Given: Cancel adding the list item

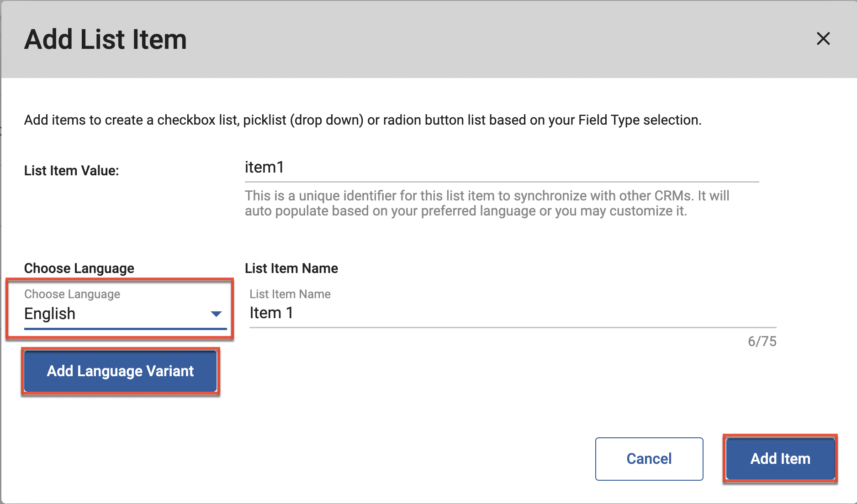Looking at the screenshot, I should pyautogui.click(x=649, y=459).
